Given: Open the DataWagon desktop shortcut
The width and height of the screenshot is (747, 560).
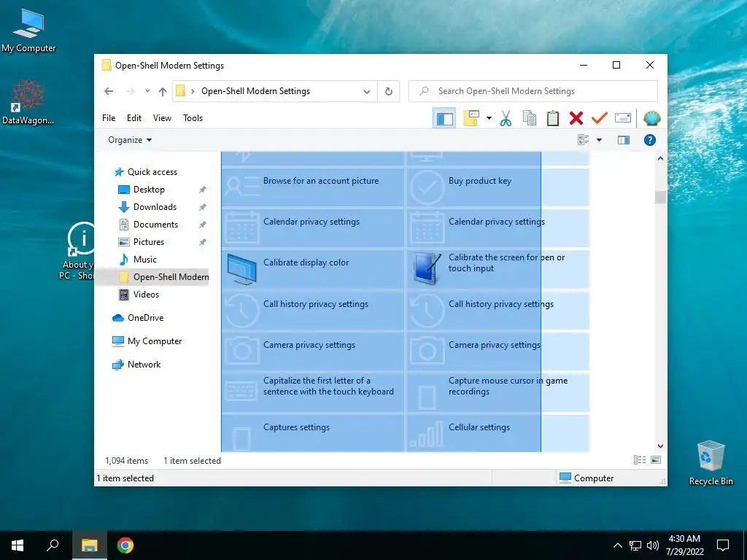Looking at the screenshot, I should pyautogui.click(x=28, y=102).
